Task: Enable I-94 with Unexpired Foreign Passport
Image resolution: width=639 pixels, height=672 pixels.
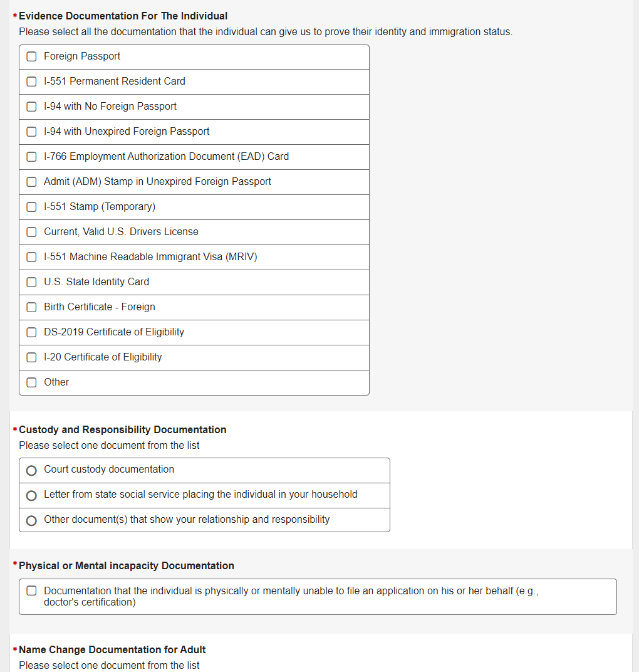Action: [x=31, y=132]
